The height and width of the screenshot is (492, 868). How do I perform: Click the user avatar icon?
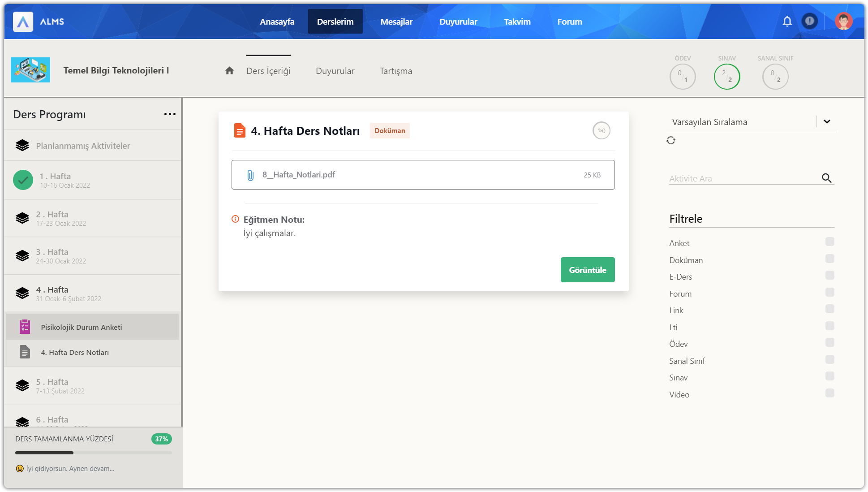point(843,21)
